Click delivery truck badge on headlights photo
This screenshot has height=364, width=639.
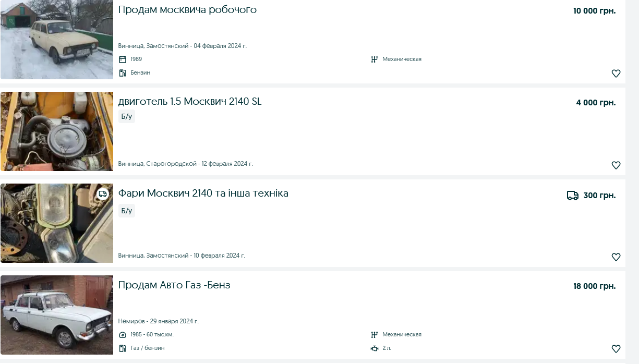pos(103,194)
